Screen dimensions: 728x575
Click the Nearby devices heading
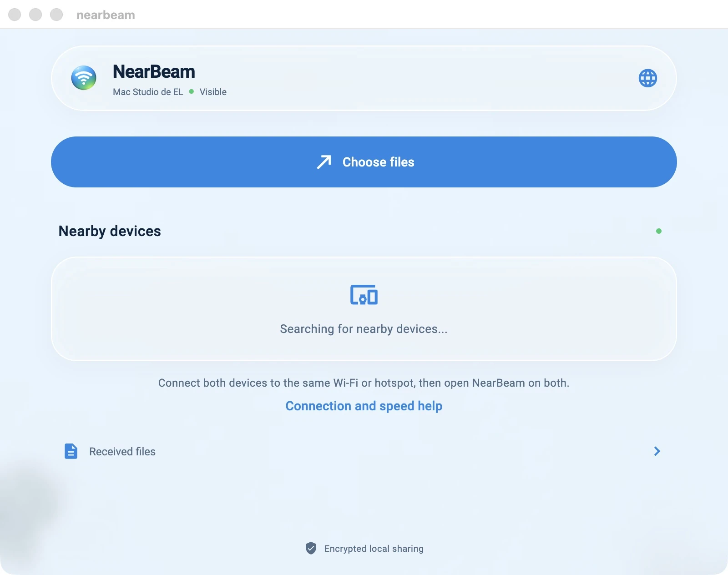[x=110, y=231]
